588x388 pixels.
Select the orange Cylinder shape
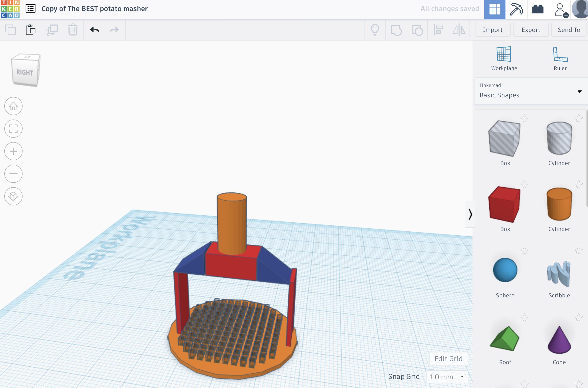click(559, 204)
